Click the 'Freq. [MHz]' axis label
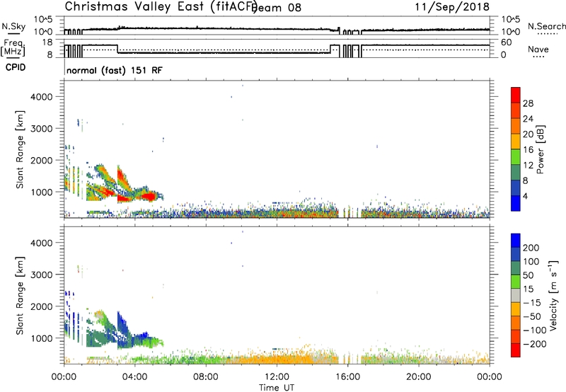The image size is (566, 392). pos(13,47)
